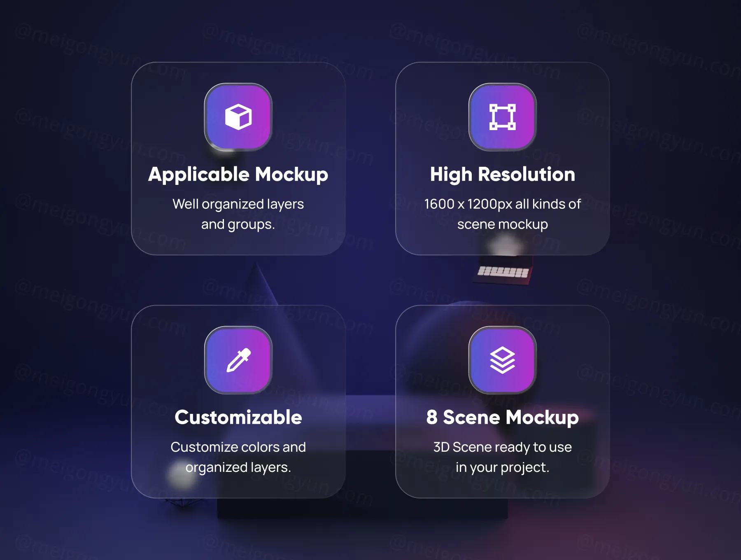Click the glowing white orb in Customizable card

point(181,476)
